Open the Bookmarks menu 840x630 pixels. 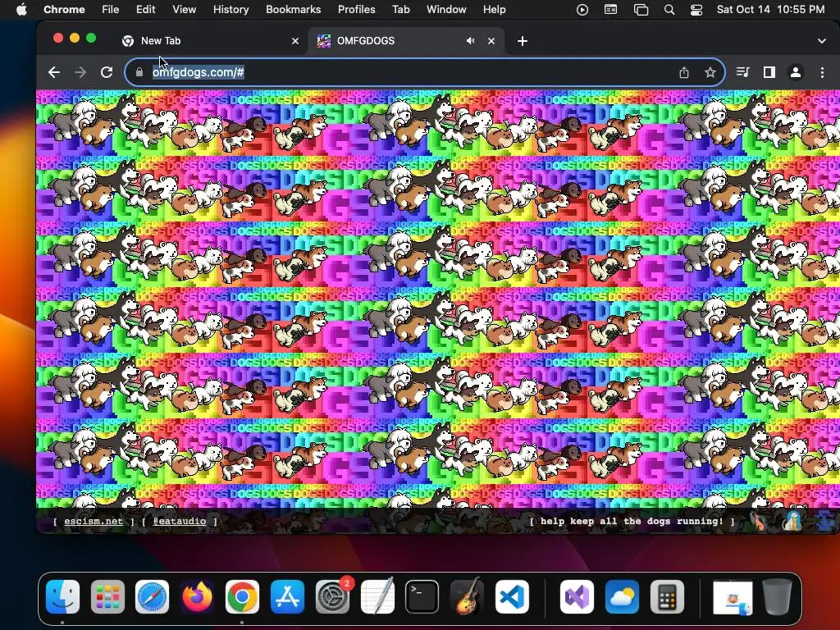293,10
